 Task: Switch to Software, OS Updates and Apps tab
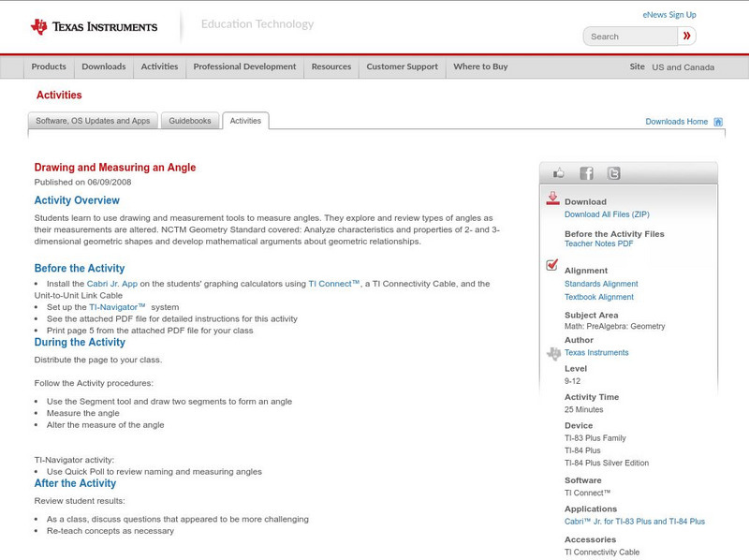pyautogui.click(x=93, y=121)
